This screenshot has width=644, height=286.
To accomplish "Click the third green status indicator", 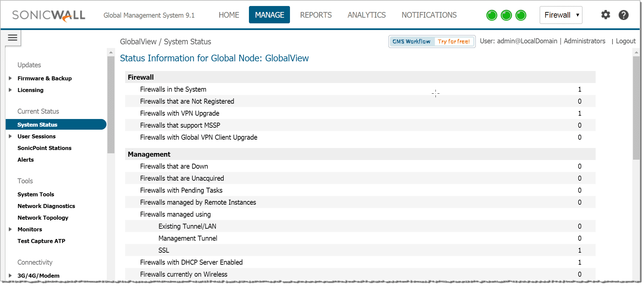I will (x=521, y=15).
